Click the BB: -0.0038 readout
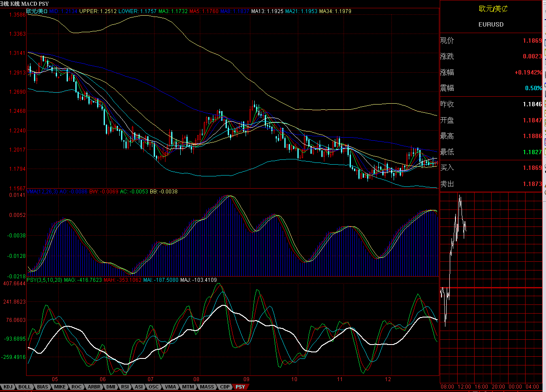The width and height of the screenshot is (546, 392). click(164, 191)
